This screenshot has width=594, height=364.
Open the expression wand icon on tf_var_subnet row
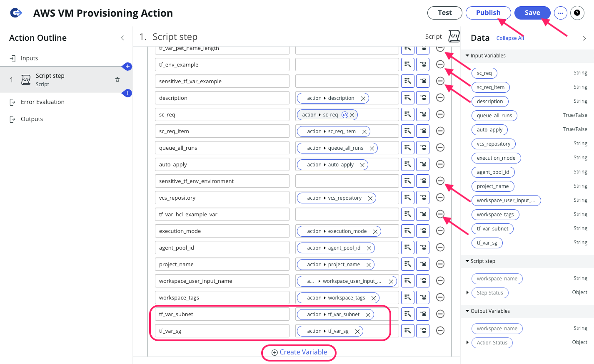[x=407, y=314]
